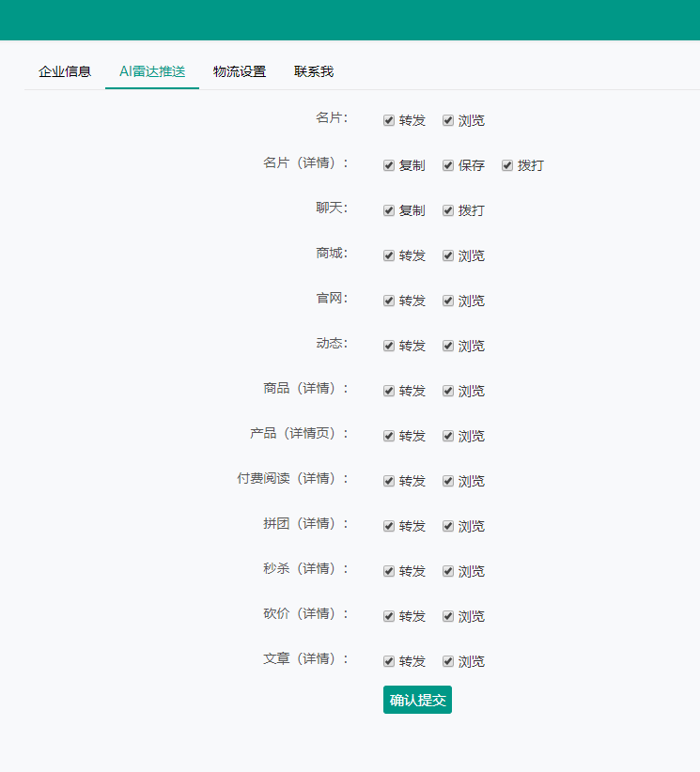Uncheck 浏览 in the 名片 row
The height and width of the screenshot is (772, 700).
[448, 120]
